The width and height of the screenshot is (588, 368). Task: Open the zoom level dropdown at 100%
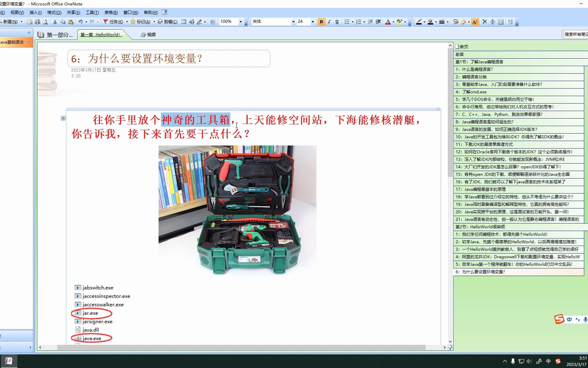241,21
